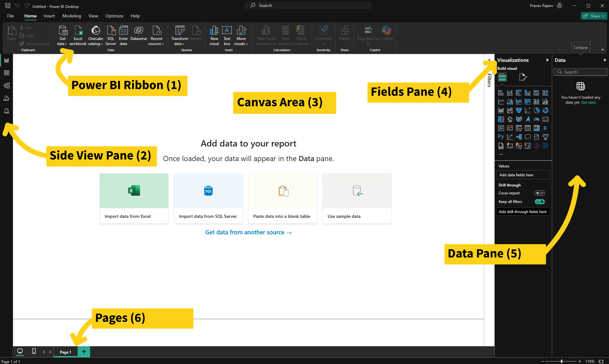Click the Dataverse ribbon icon

pyautogui.click(x=139, y=33)
